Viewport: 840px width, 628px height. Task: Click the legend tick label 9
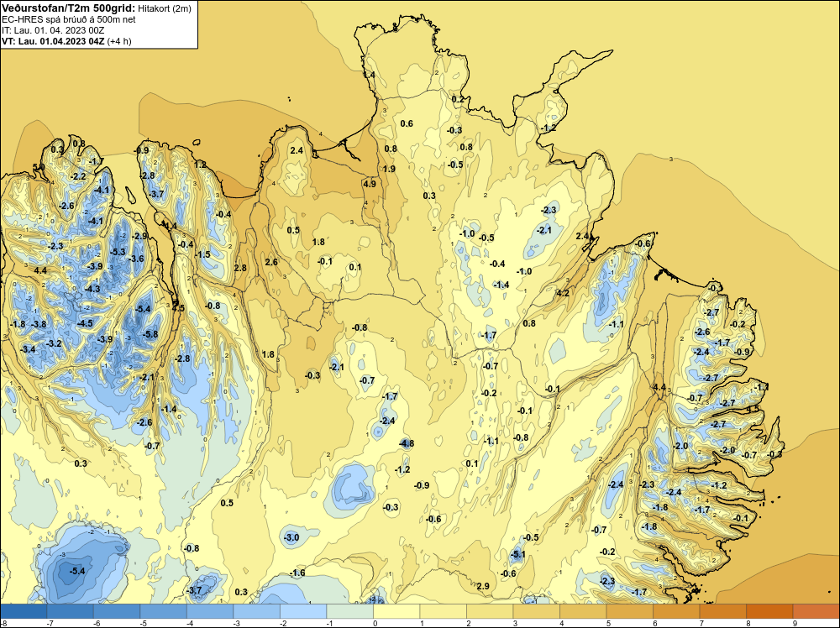795,623
